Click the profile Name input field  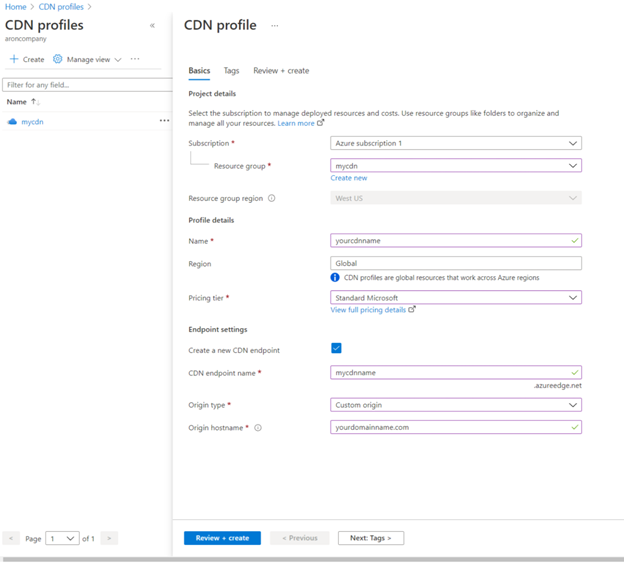coord(456,241)
